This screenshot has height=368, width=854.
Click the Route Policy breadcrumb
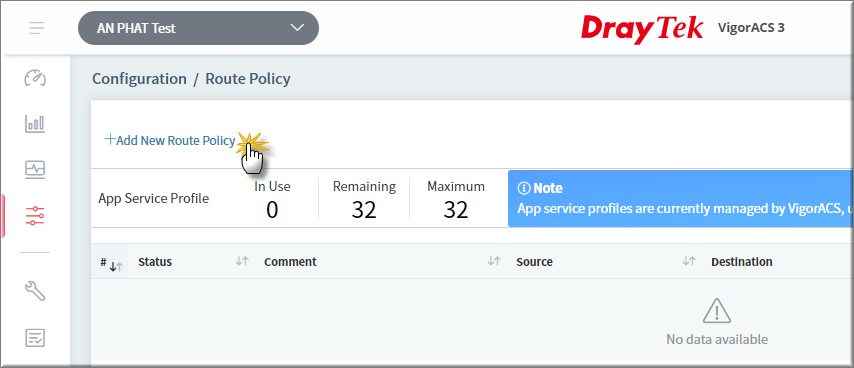248,79
